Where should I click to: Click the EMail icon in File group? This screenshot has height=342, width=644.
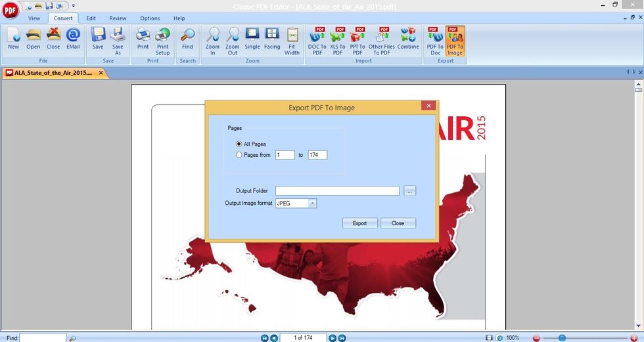(73, 38)
